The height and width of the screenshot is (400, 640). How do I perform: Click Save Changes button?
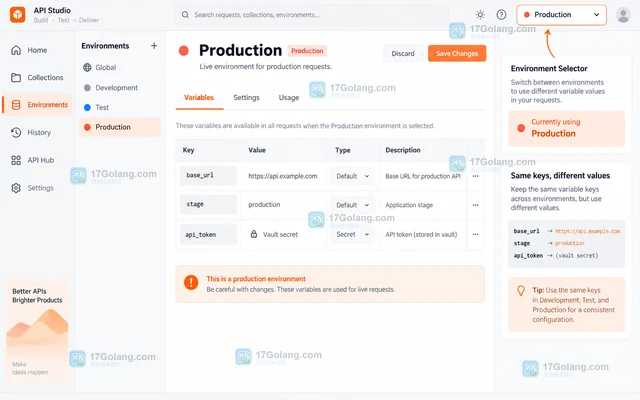coord(457,53)
